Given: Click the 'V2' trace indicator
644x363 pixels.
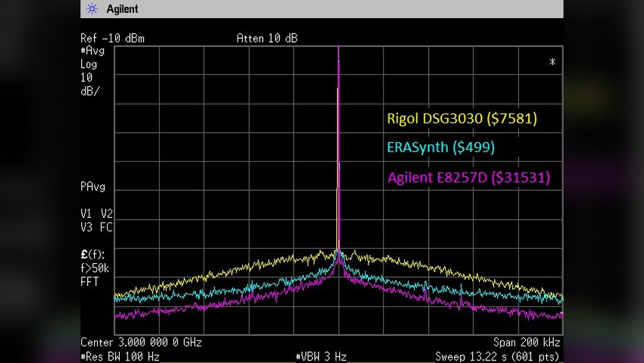Looking at the screenshot, I should coord(107,214).
